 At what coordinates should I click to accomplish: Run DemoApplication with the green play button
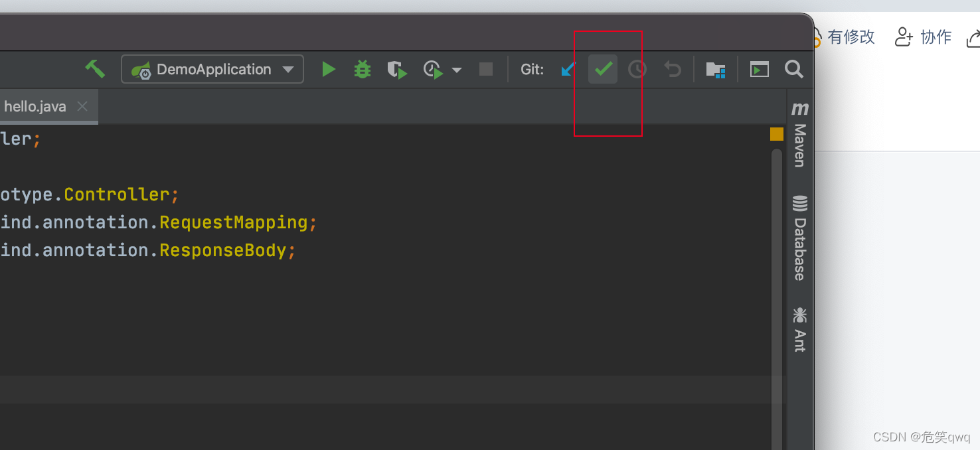tap(328, 69)
